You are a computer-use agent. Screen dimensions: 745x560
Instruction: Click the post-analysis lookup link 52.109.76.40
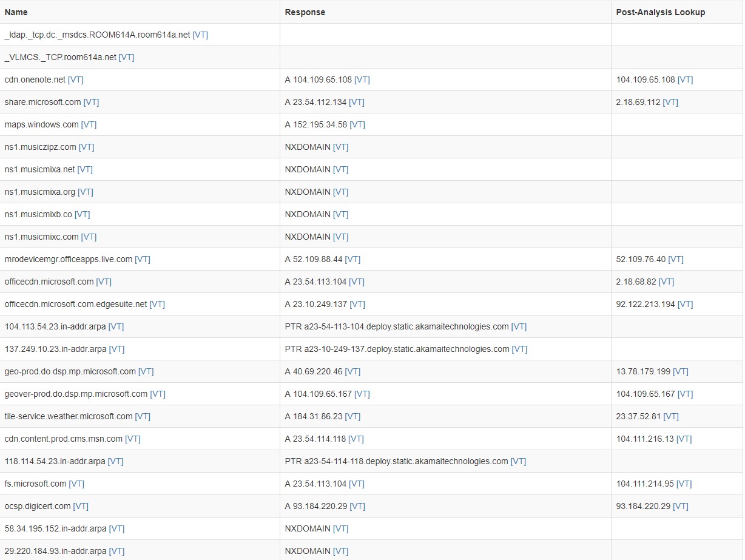[641, 259]
